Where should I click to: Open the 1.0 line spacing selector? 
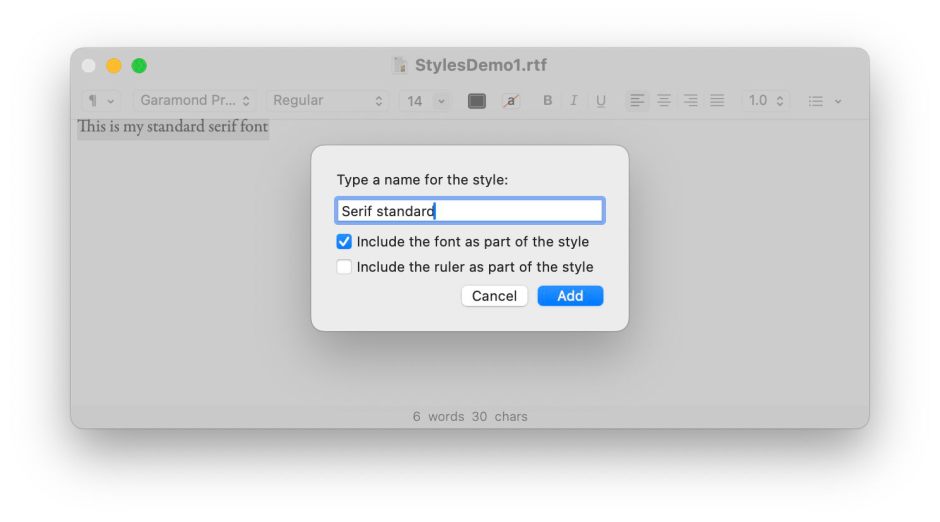click(767, 101)
